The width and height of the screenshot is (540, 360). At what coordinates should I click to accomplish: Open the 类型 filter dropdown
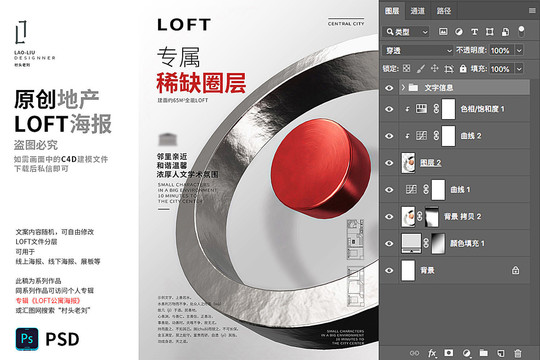406,32
